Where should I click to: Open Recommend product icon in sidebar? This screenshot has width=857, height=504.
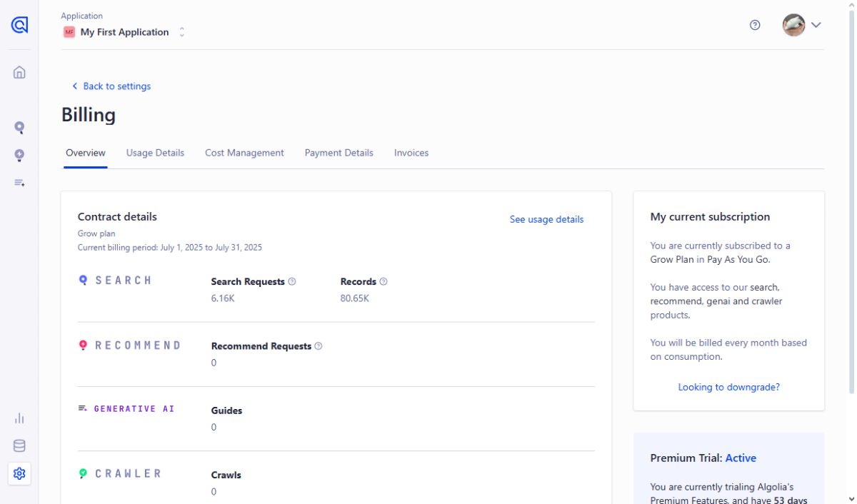19,155
